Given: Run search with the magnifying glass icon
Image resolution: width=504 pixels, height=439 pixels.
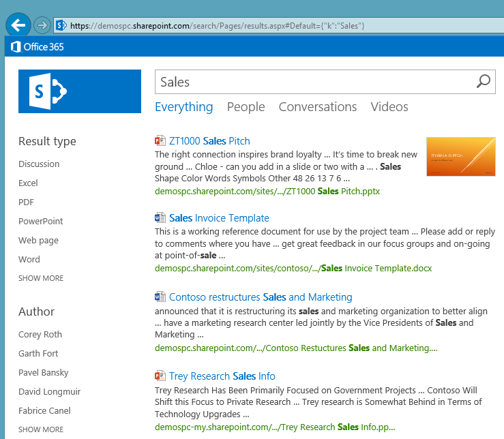Looking at the screenshot, I should 483,82.
